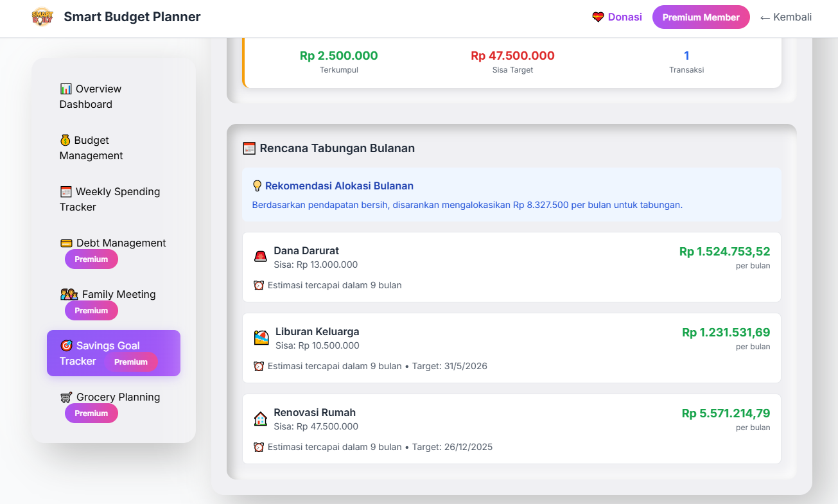Click the heart icon next to Donasi
The image size is (838, 504).
click(x=598, y=17)
